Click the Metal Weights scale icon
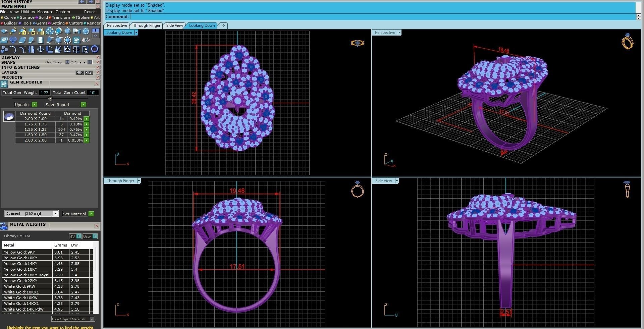Screen dimensions: 644x329 click(4, 226)
